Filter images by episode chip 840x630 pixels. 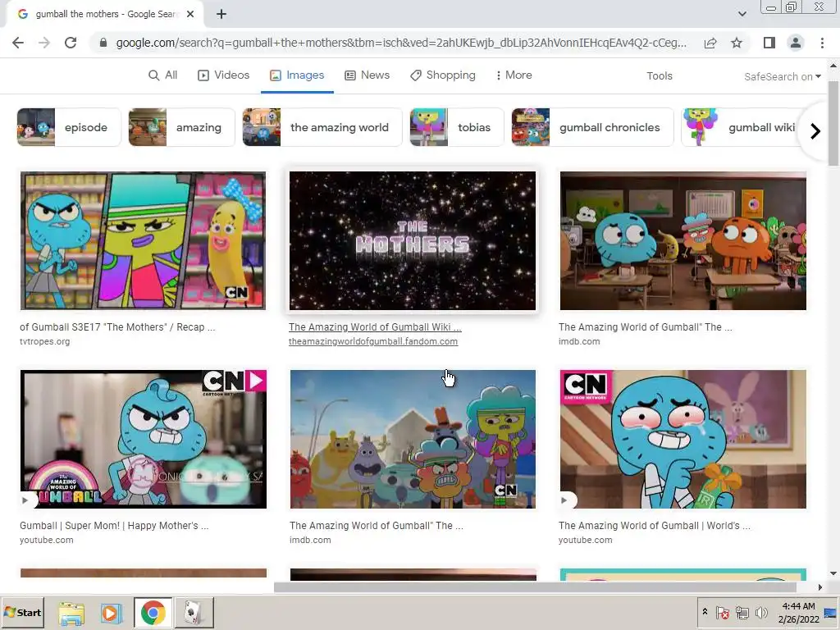coord(69,127)
